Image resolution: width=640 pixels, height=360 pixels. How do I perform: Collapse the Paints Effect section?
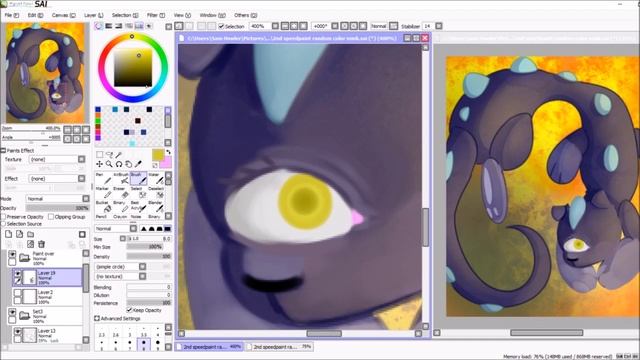(x=3, y=151)
